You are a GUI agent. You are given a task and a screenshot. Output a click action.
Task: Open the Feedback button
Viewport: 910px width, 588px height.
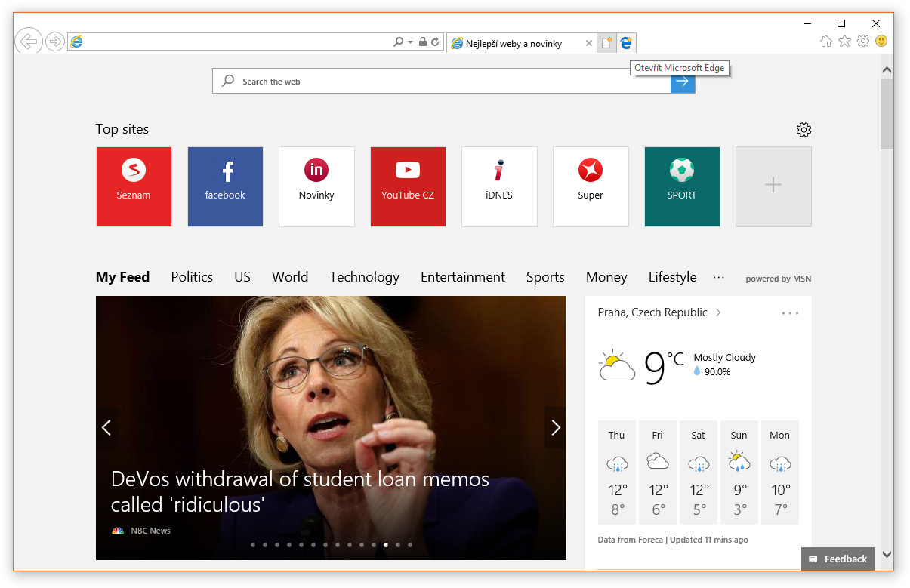pyautogui.click(x=838, y=559)
